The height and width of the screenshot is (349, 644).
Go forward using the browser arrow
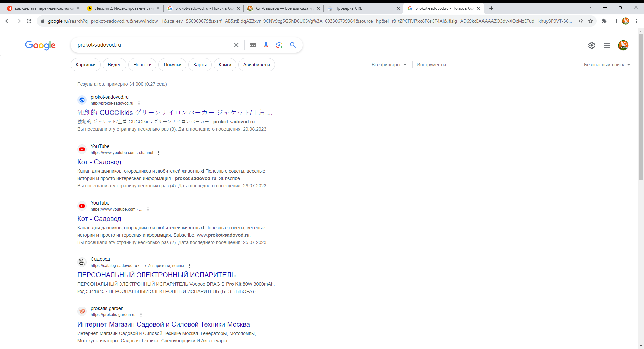click(x=18, y=21)
